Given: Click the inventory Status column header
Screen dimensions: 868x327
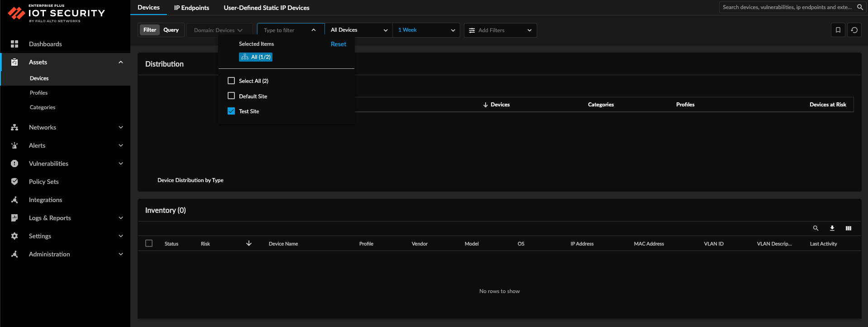Looking at the screenshot, I should [x=171, y=244].
